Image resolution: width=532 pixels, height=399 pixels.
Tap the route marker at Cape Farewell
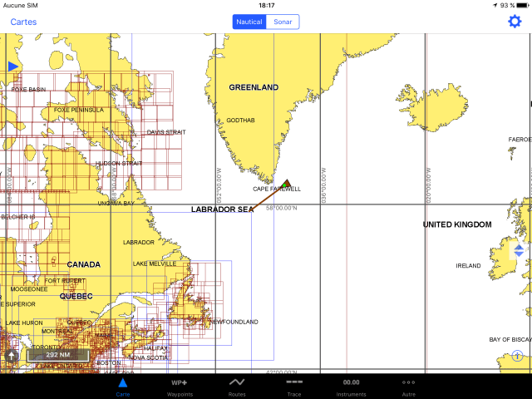coord(287,183)
